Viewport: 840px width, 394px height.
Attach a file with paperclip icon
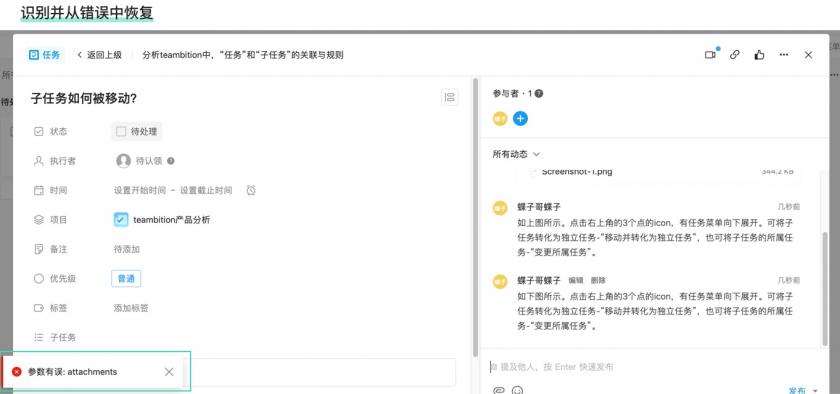point(499,390)
